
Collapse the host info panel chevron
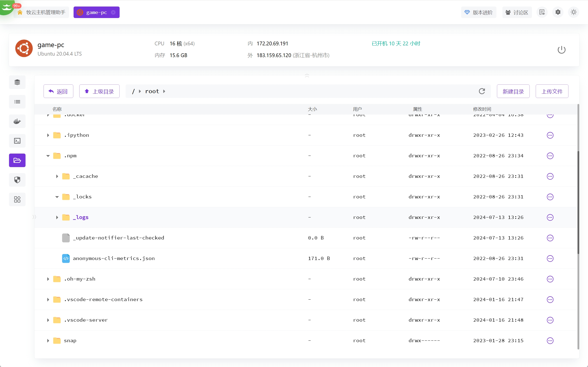pos(307,75)
